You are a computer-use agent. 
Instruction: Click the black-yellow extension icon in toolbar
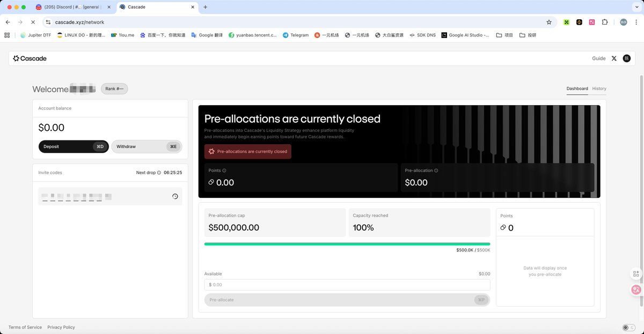click(x=579, y=22)
